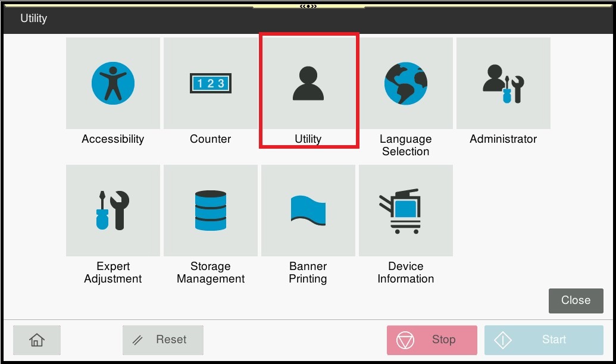The image size is (616, 364).
Task: Select the Storage Management database icon
Action: point(211,211)
